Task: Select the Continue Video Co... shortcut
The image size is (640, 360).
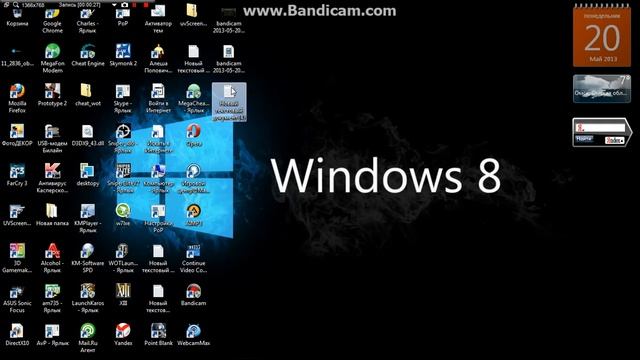Action: 193,258
